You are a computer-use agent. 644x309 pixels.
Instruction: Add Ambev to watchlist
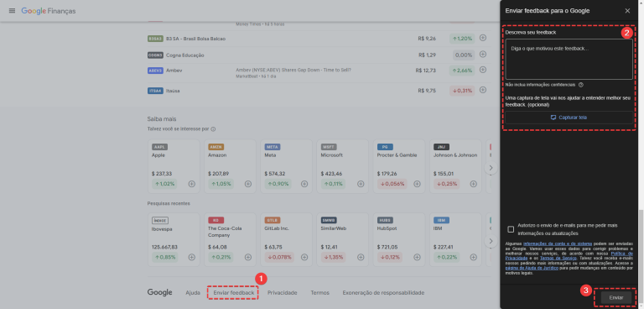483,70
